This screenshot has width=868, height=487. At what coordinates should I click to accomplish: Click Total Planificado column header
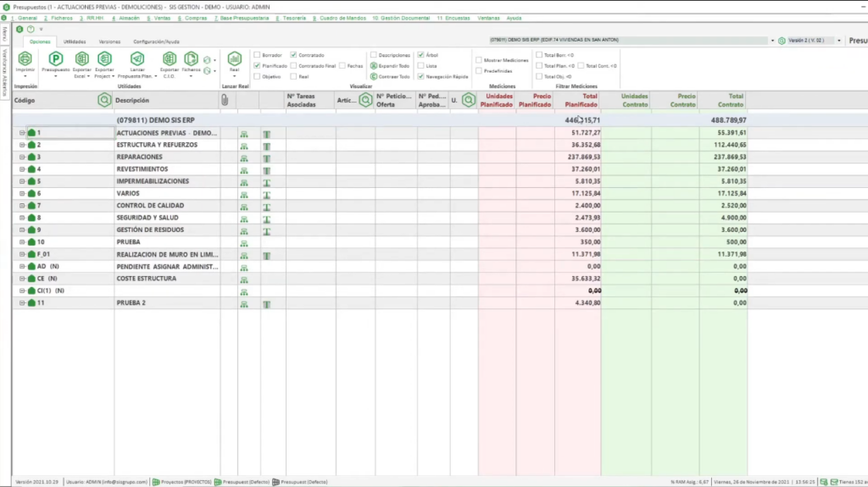pyautogui.click(x=577, y=100)
